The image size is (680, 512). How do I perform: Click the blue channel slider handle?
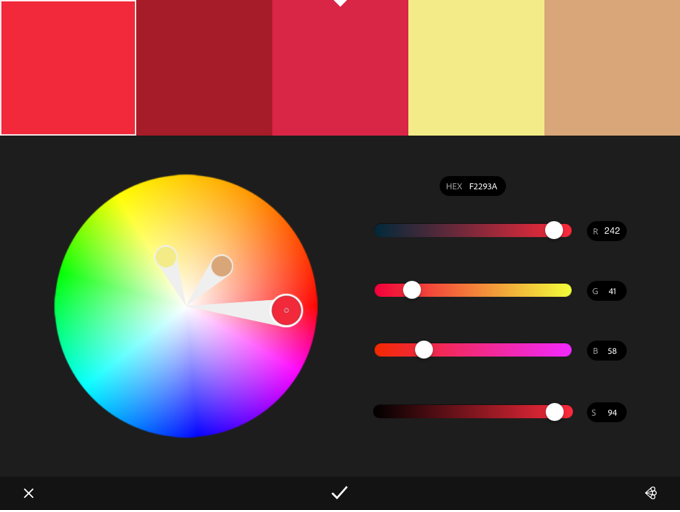pos(424,350)
